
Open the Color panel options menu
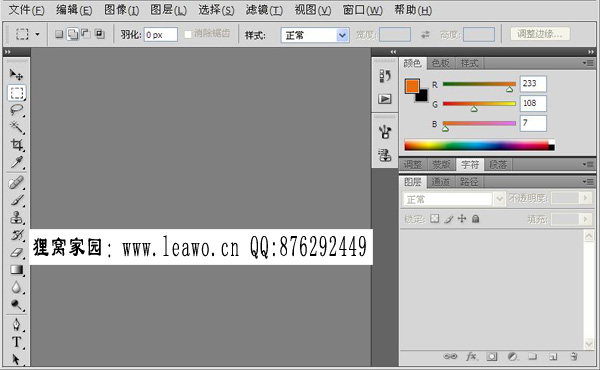589,63
